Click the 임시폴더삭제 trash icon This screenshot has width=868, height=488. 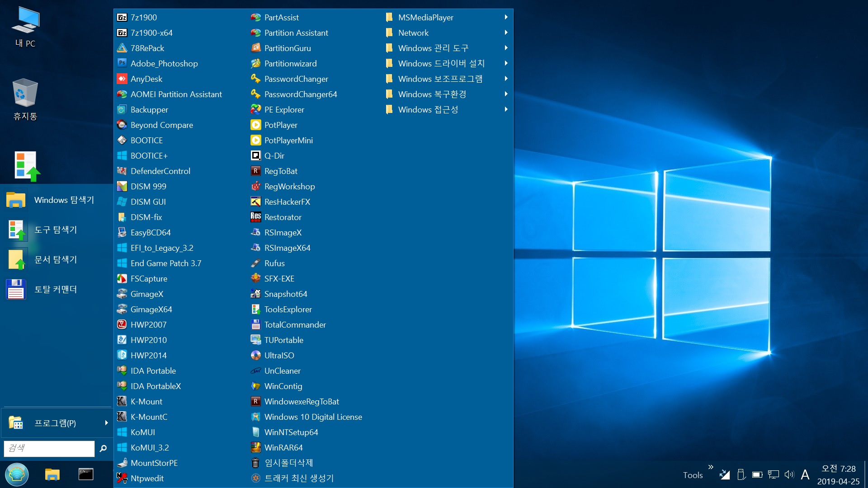255,463
